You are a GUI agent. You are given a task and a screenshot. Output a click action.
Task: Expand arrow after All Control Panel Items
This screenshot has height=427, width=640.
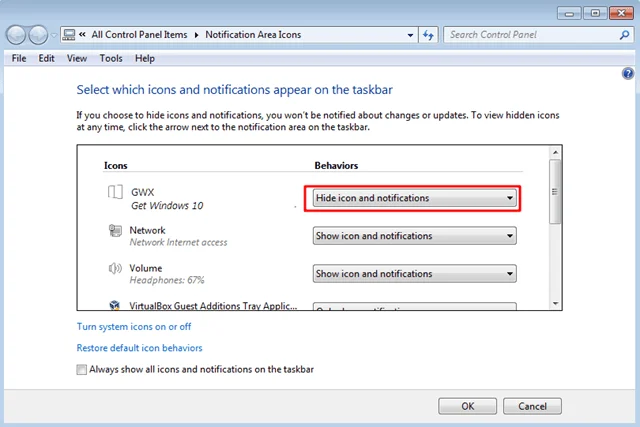[x=196, y=35]
